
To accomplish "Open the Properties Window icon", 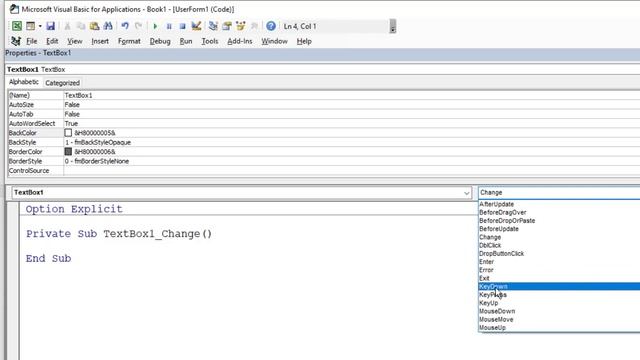I will tap(227, 26).
